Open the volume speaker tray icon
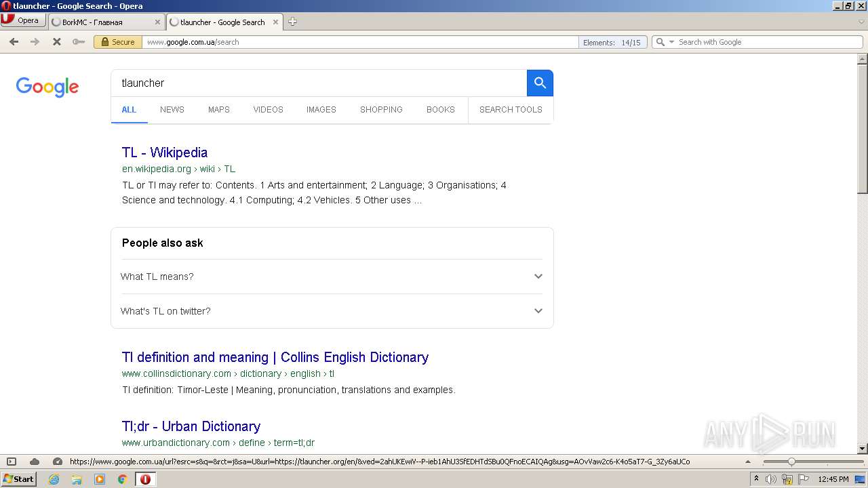This screenshot has width=868, height=488. pyautogui.click(x=771, y=479)
